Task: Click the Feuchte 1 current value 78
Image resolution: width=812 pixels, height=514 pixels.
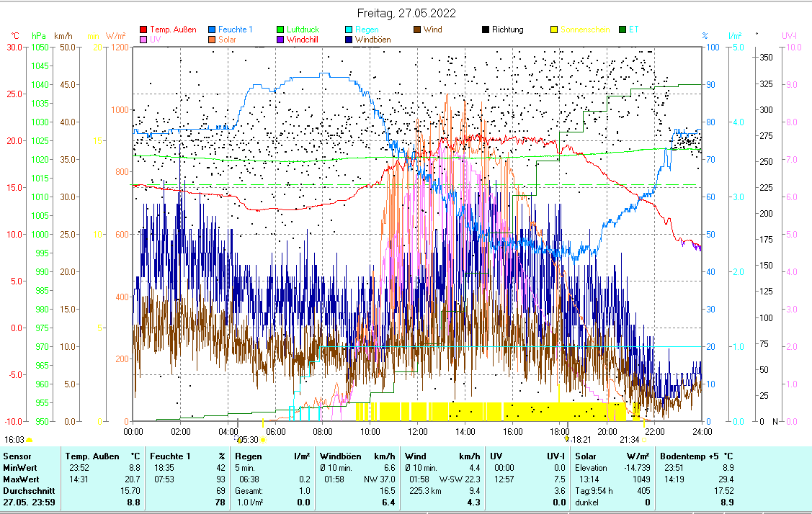Action: [x=220, y=502]
